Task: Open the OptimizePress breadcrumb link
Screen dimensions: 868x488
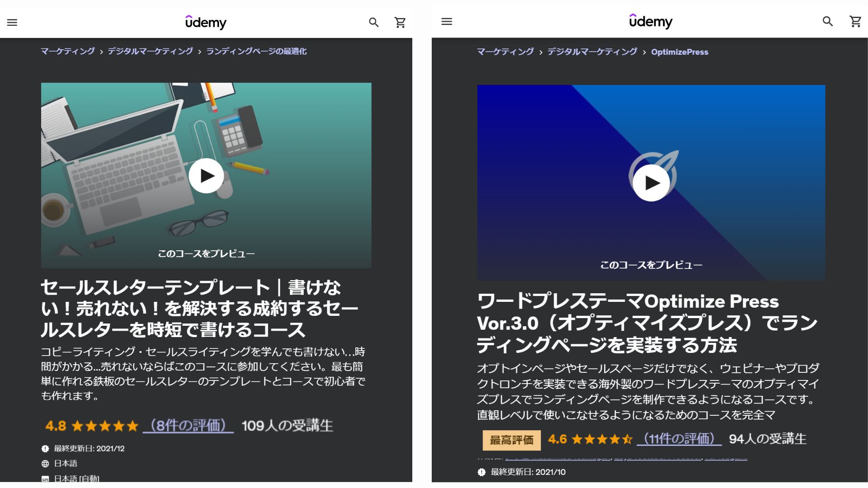Action: (679, 52)
